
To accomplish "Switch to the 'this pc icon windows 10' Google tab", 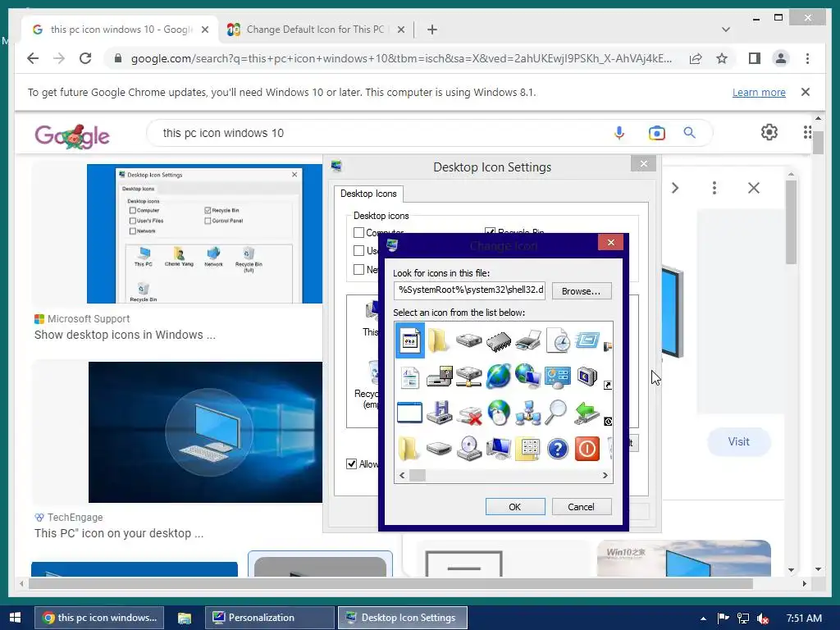I will (120, 30).
